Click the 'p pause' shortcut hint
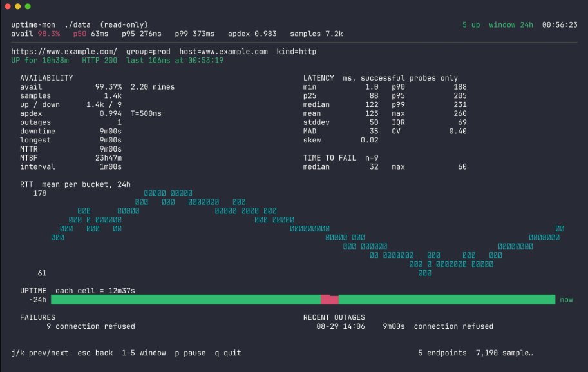The height and width of the screenshot is (372, 588). pyautogui.click(x=190, y=353)
